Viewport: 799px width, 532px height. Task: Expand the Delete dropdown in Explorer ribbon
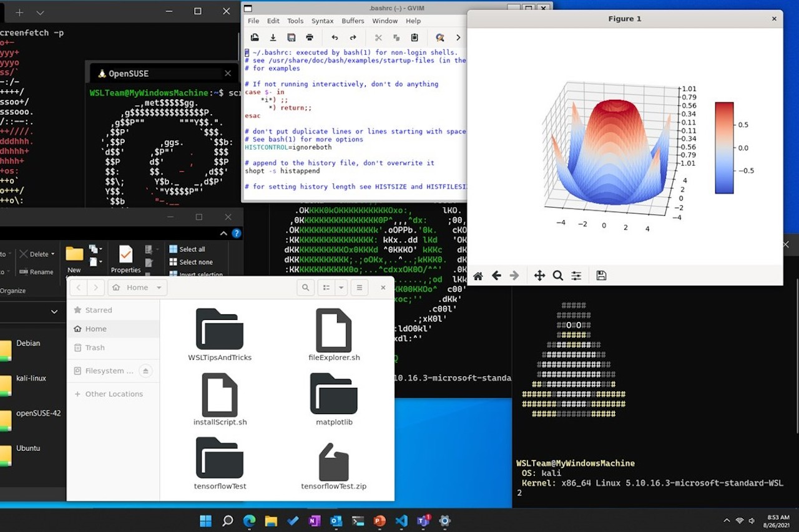53,254
